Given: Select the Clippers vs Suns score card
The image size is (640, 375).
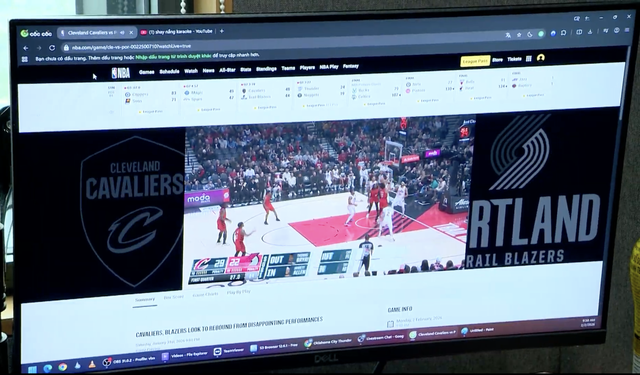Looking at the screenshot, I should 151,99.
